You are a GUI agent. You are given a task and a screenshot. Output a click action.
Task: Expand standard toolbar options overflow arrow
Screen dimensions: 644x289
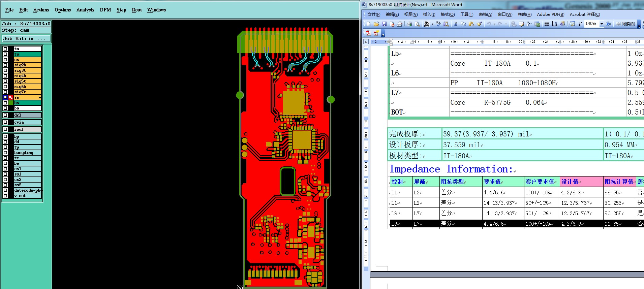click(x=639, y=24)
